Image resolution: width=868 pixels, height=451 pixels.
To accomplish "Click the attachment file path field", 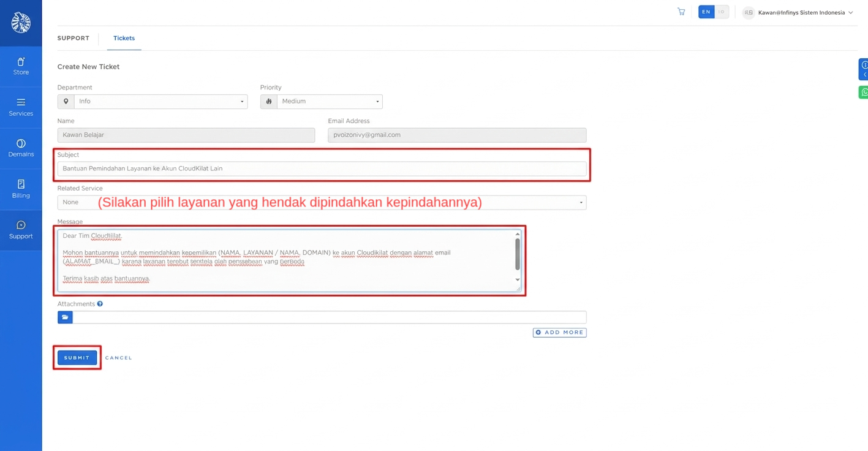I will (330, 317).
